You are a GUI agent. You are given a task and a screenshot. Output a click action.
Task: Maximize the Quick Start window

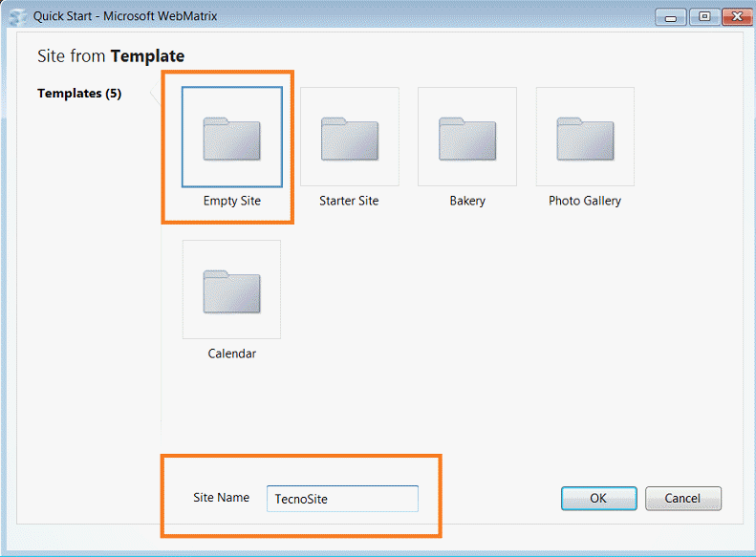703,16
